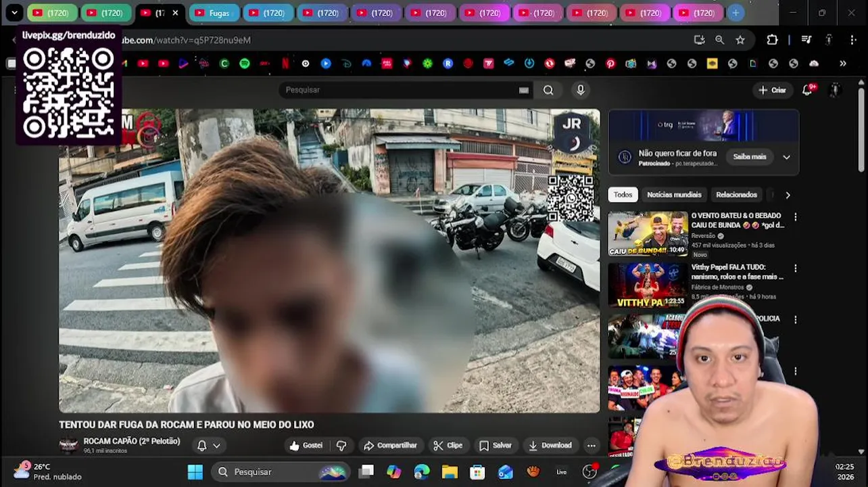The height and width of the screenshot is (487, 868).
Task: Open the browser three-dot menu
Action: 853,40
